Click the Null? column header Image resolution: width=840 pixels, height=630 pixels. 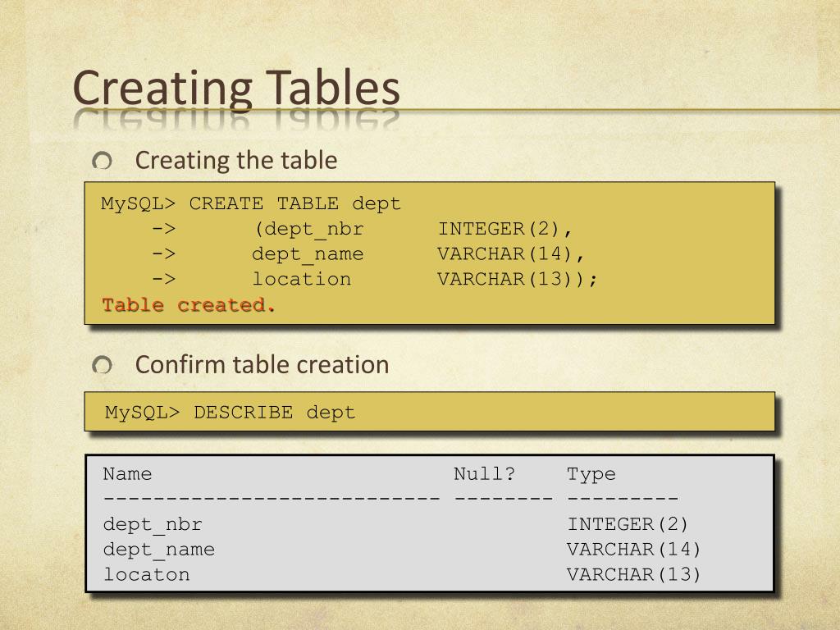click(x=484, y=473)
